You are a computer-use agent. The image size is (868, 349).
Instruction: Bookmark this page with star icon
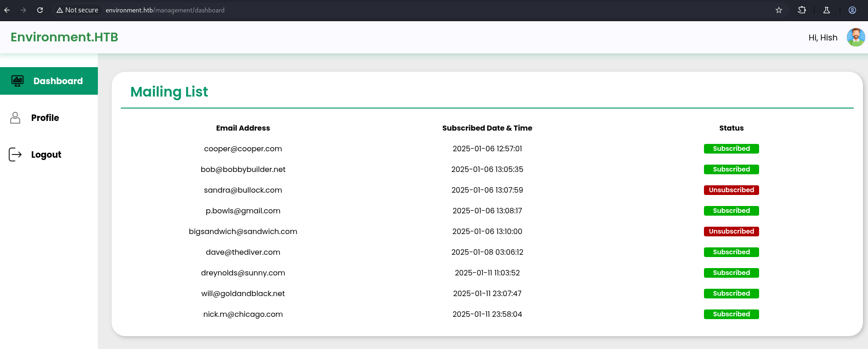(779, 10)
